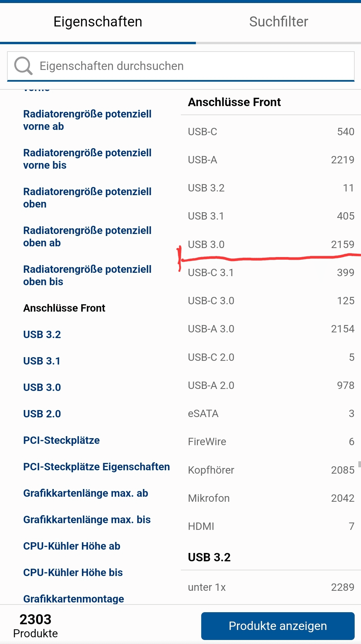The image size is (361, 644).
Task: Jump to Grafikkartenmontage property
Action: click(74, 599)
